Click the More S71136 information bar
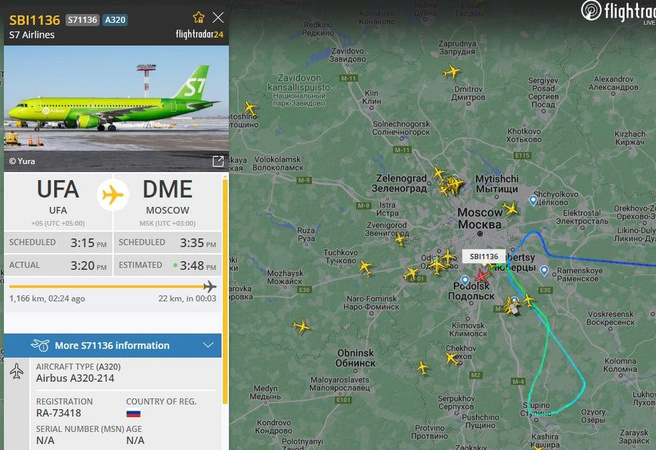The image size is (656, 450). (x=113, y=345)
